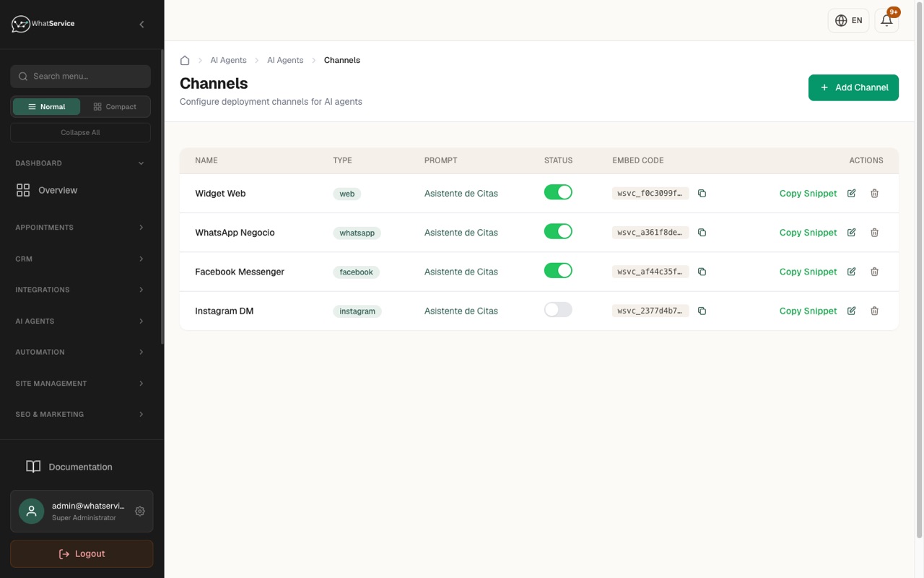Open the EN language selector

click(848, 20)
